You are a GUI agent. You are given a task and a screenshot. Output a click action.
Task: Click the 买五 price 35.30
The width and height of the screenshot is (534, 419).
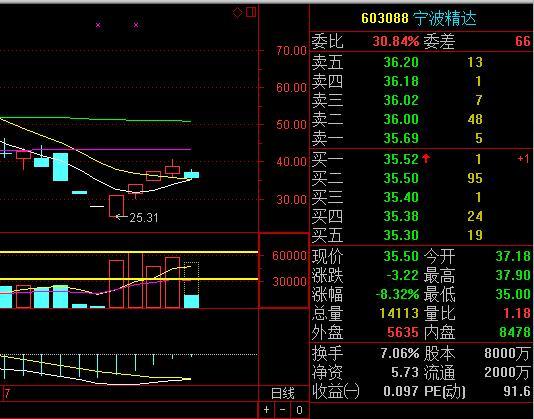click(x=401, y=235)
